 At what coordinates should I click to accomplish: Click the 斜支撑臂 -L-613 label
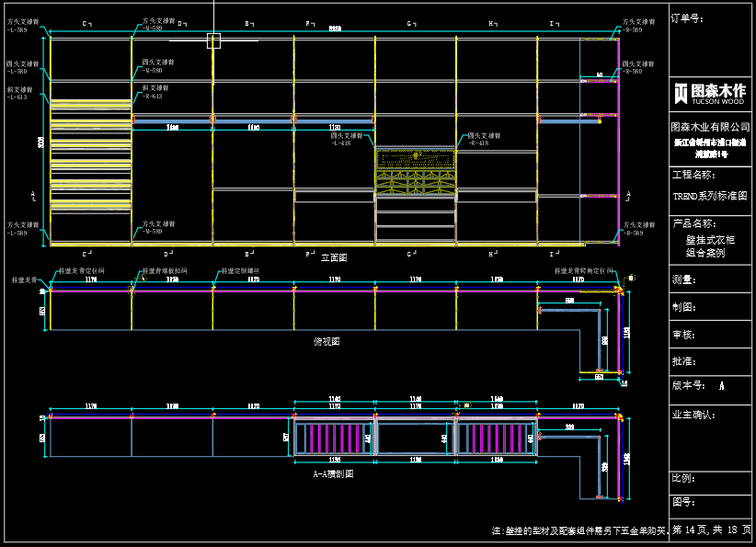(18, 93)
